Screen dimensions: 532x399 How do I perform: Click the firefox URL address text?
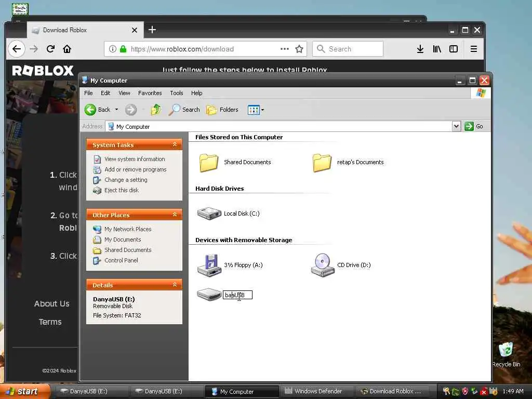tap(182, 49)
